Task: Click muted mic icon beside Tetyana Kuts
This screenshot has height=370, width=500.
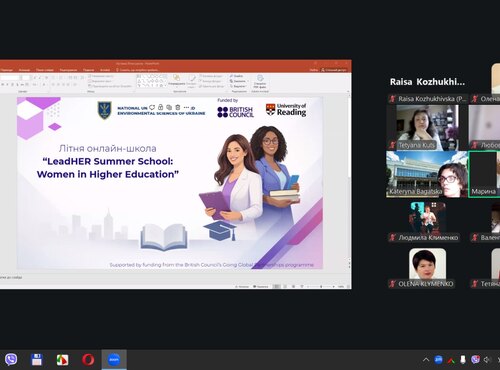Action: pos(393,145)
